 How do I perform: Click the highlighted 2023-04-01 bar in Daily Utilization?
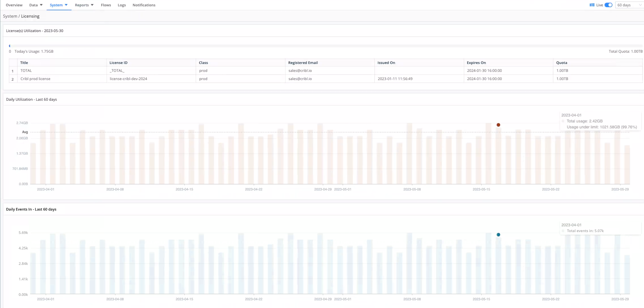pos(498,155)
